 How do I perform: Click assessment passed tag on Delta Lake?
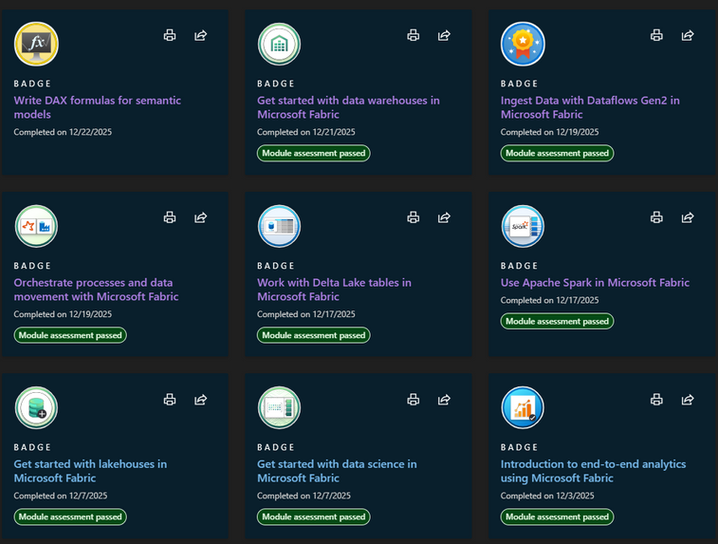coord(314,335)
